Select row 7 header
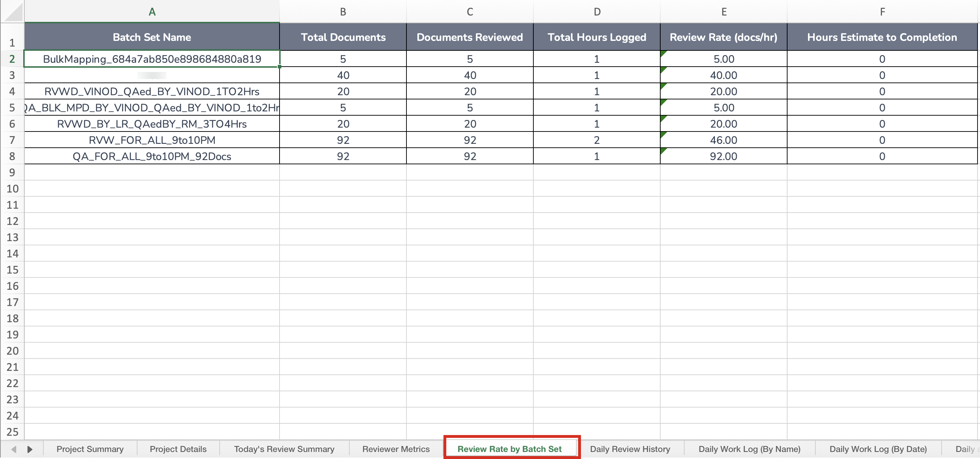This screenshot has height=459, width=980. pos(12,140)
